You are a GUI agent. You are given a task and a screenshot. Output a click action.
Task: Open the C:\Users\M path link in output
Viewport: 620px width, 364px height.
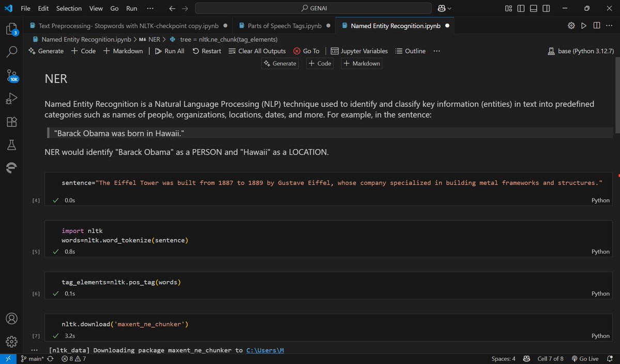[x=265, y=350]
